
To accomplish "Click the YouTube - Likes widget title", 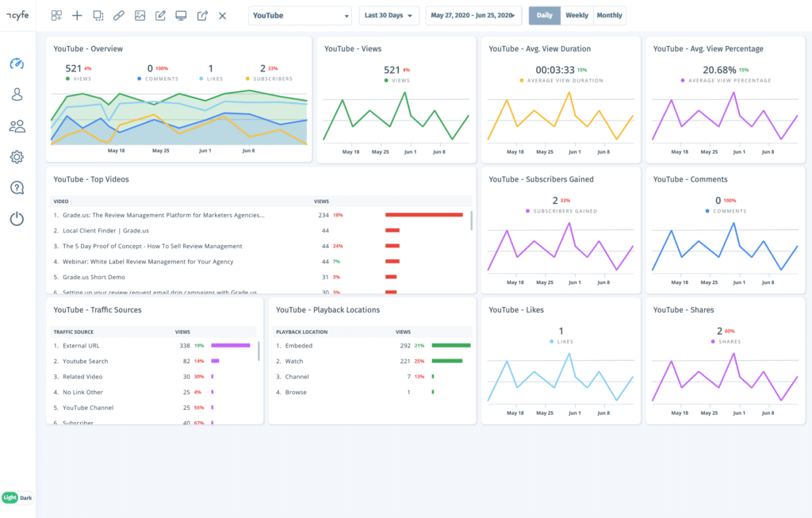I will (516, 309).
